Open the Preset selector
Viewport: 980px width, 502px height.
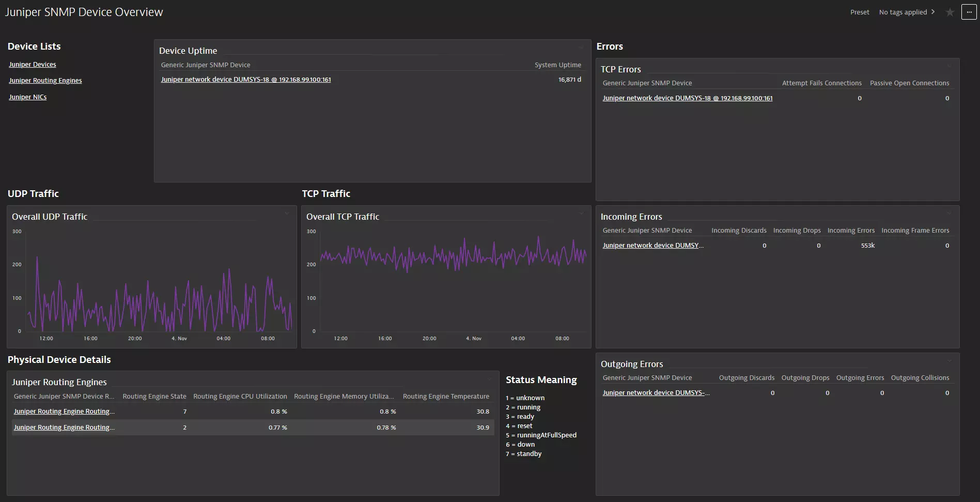click(859, 12)
